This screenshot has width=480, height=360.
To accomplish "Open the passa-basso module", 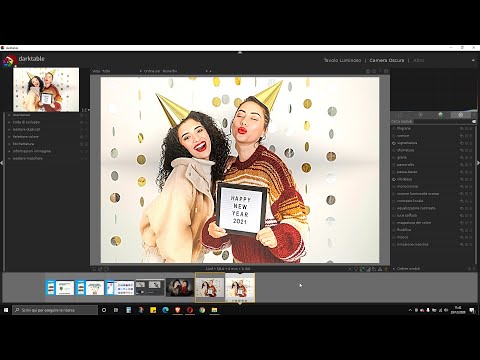I will [407, 172].
